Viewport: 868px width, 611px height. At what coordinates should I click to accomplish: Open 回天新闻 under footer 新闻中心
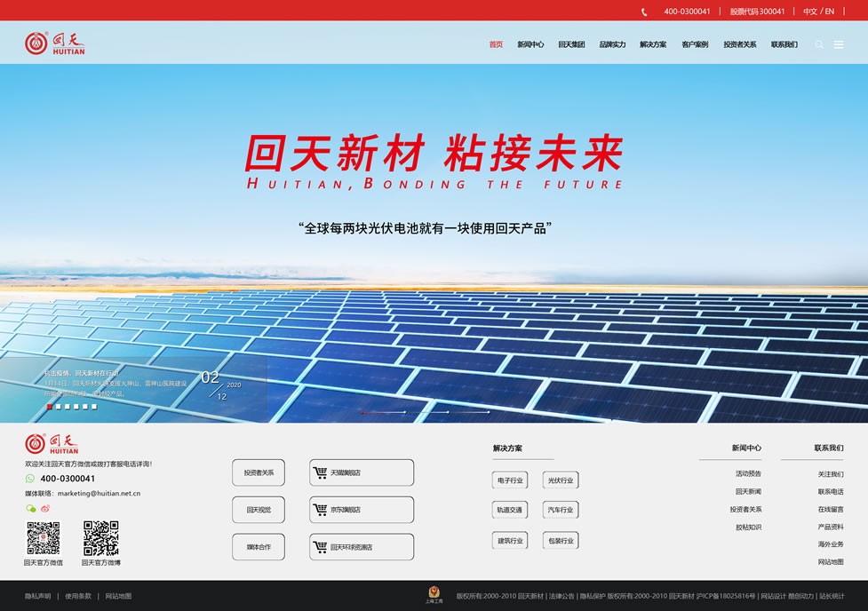click(748, 491)
